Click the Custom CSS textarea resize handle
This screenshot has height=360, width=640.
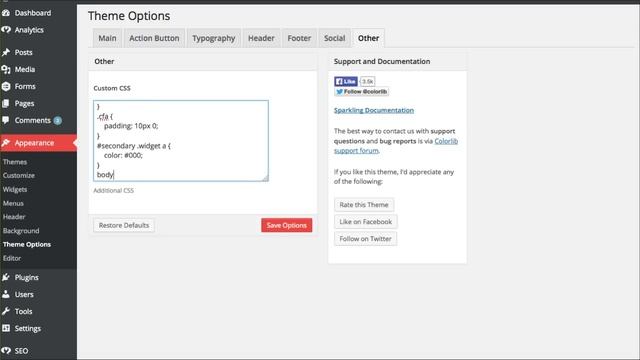click(x=265, y=178)
